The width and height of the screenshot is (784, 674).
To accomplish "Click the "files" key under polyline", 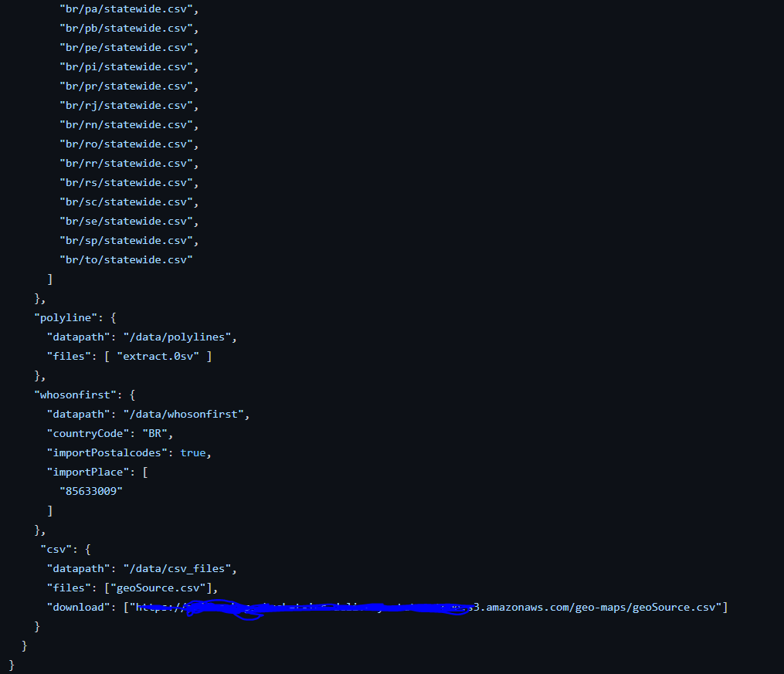I will (69, 356).
